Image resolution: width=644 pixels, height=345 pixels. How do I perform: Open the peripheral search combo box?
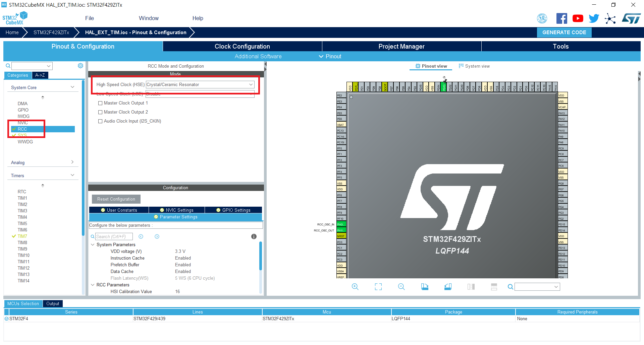[32, 66]
